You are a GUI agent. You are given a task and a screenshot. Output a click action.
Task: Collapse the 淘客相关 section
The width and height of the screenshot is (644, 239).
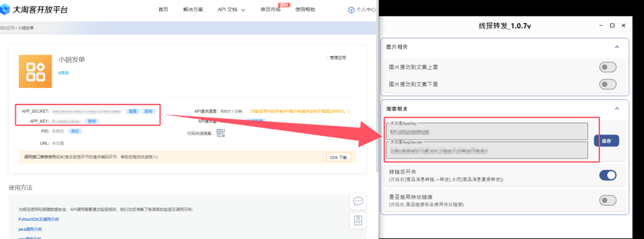(x=616, y=108)
